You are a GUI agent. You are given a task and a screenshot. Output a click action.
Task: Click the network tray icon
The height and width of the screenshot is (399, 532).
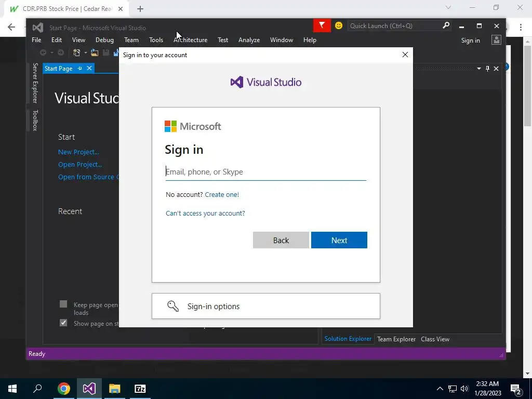click(453, 389)
